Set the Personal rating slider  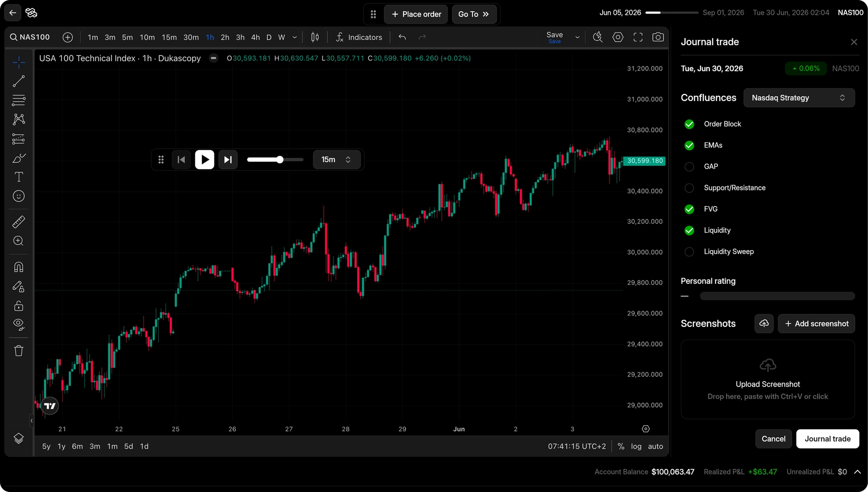tap(777, 296)
